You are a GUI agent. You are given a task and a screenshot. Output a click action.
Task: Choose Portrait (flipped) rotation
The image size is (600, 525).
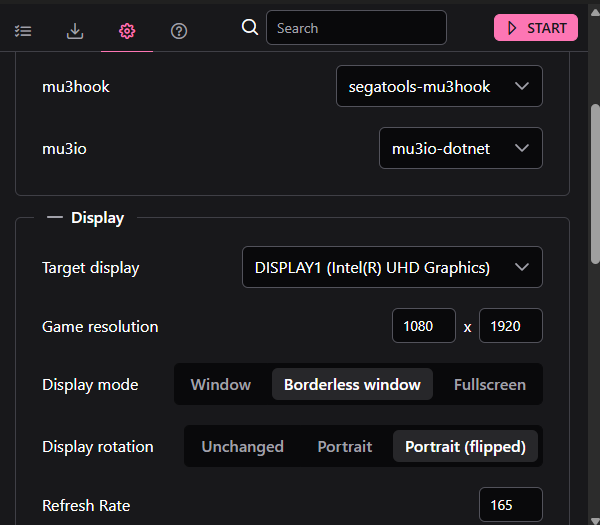coord(465,446)
